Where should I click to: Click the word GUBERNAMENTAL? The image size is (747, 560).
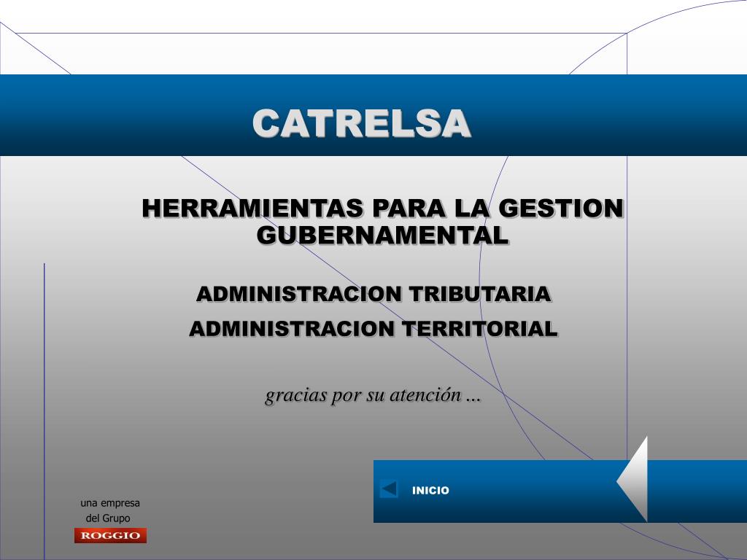click(x=383, y=235)
